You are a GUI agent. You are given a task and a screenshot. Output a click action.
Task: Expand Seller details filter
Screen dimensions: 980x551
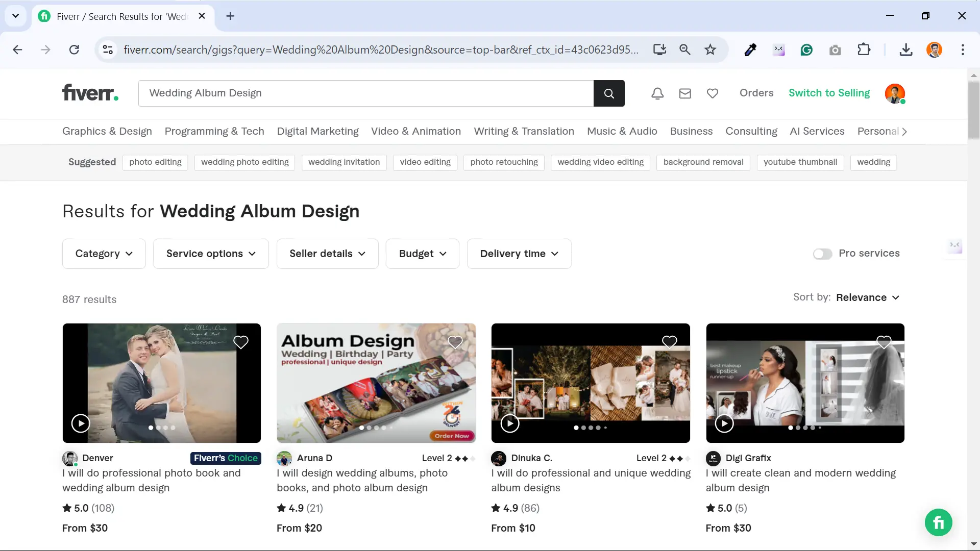click(x=327, y=254)
